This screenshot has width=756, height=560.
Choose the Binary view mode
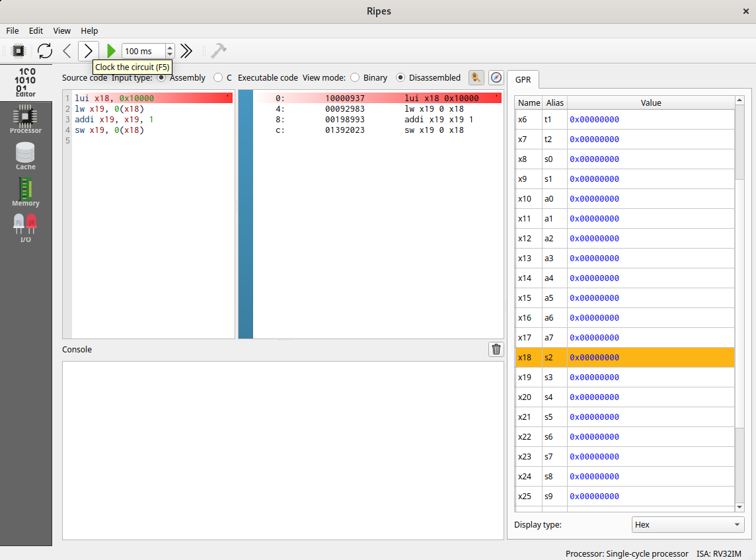[x=355, y=77]
